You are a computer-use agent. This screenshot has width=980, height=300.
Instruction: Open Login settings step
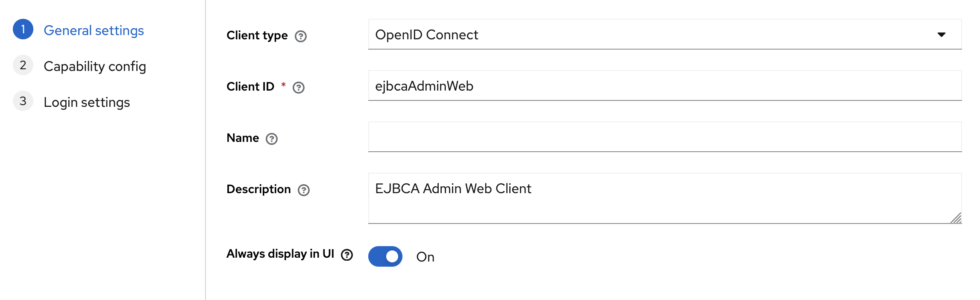87,103
